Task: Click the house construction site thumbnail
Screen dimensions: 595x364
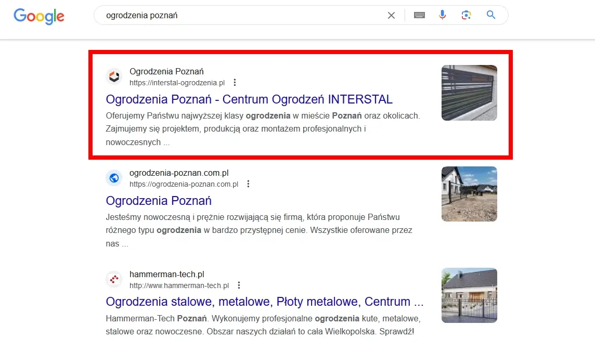Action: pos(469,194)
